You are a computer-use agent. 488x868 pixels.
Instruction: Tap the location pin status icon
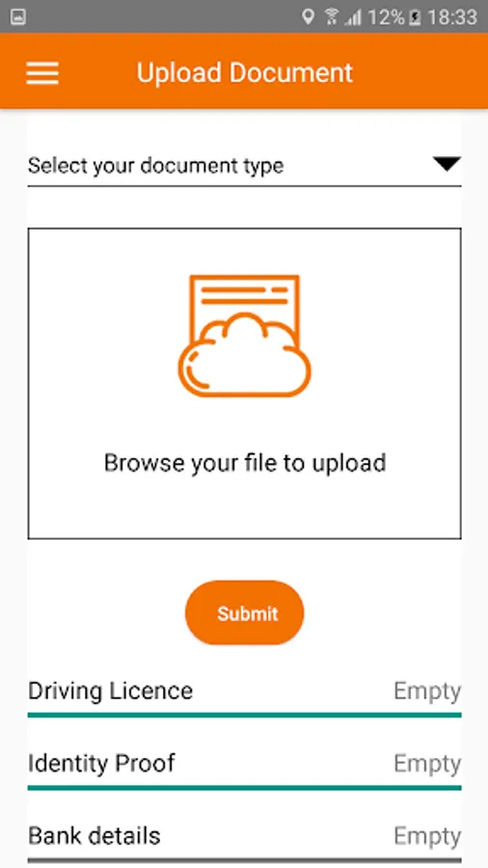[309, 17]
